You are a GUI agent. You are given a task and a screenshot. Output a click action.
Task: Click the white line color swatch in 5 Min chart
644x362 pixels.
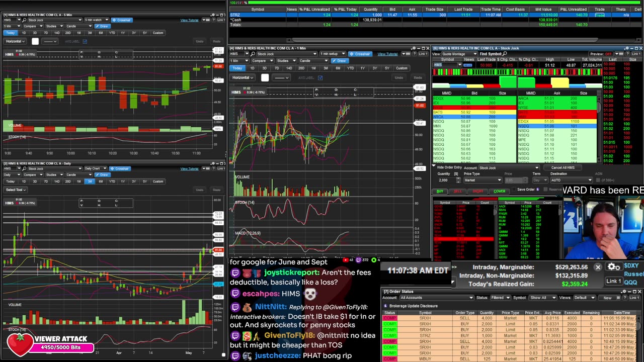pos(35,41)
